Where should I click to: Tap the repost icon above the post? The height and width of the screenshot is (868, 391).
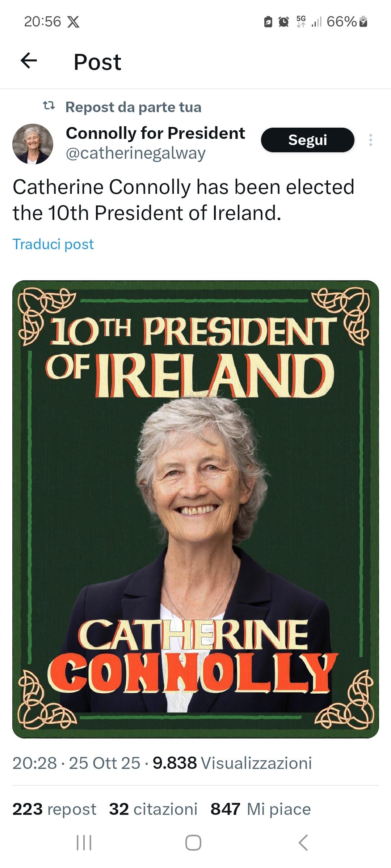click(49, 106)
